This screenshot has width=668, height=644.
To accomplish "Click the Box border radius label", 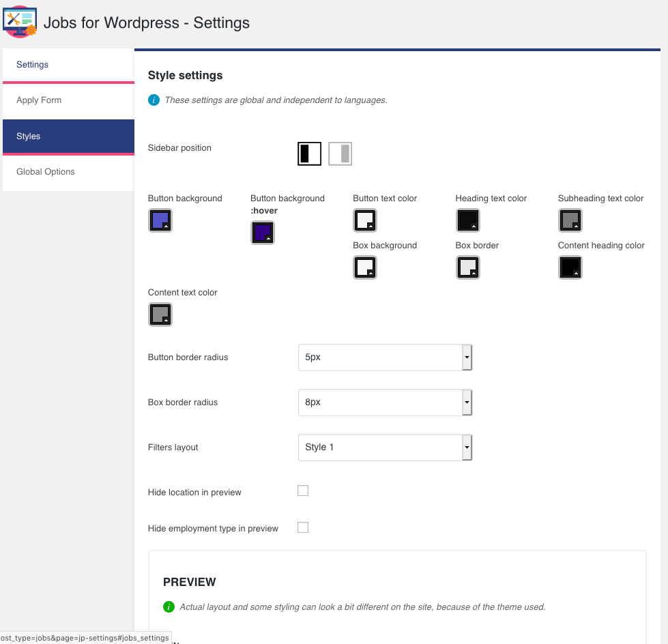I will pos(183,402).
